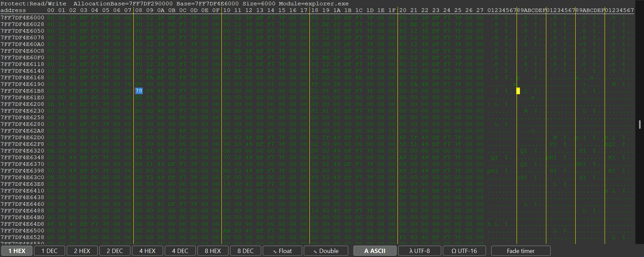
Task: Show values as Float
Action: click(282, 251)
